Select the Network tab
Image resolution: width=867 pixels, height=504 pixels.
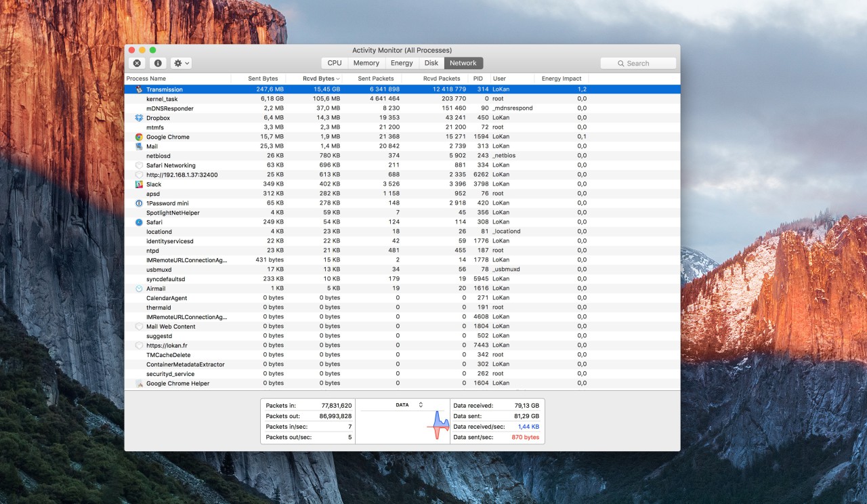[463, 63]
